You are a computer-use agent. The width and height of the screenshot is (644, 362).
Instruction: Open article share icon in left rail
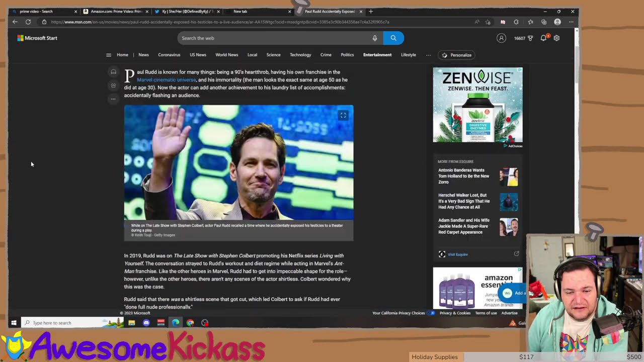point(113,85)
